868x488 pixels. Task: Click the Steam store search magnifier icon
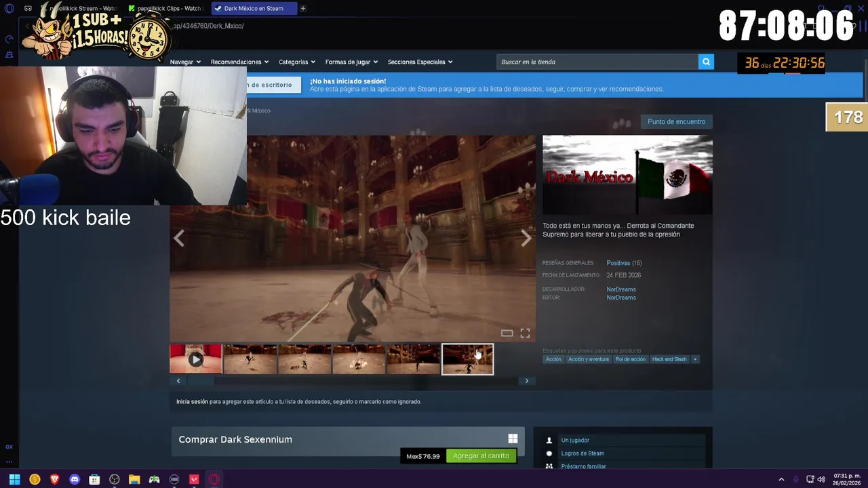click(x=706, y=62)
